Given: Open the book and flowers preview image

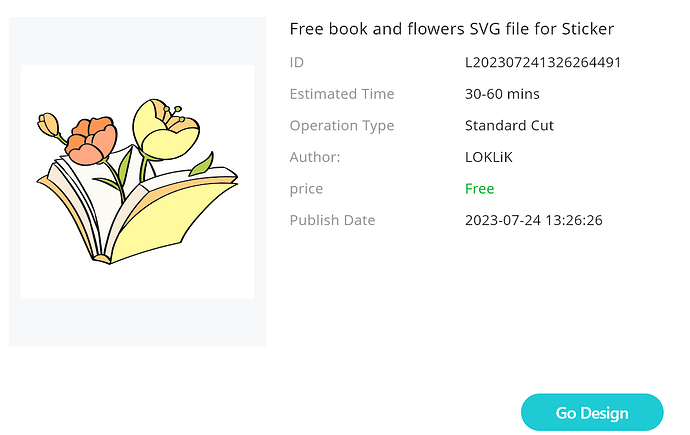Looking at the screenshot, I should click(x=137, y=182).
